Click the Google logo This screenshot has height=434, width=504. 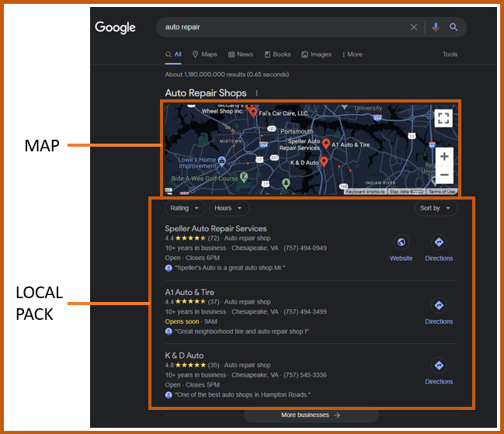[115, 28]
